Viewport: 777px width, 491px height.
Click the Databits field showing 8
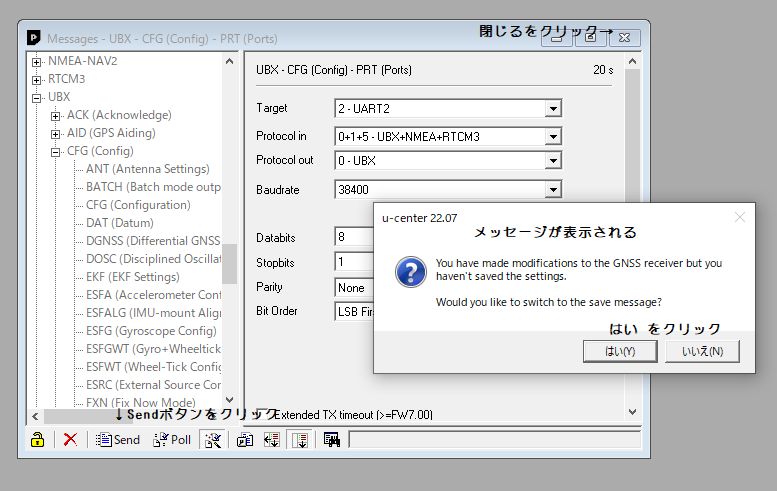click(354, 237)
